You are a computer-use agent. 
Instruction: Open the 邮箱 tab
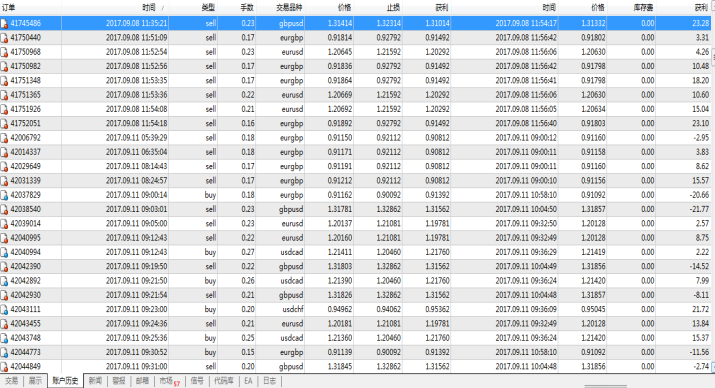click(142, 381)
